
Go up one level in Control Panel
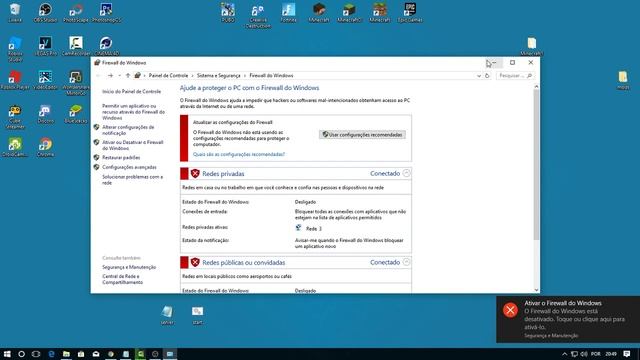click(x=128, y=76)
